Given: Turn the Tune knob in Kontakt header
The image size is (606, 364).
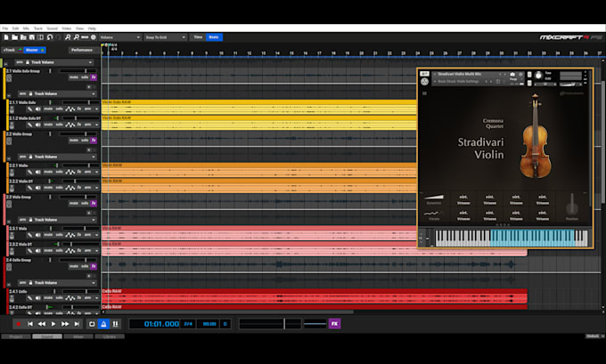Looking at the screenshot, I should [x=538, y=76].
